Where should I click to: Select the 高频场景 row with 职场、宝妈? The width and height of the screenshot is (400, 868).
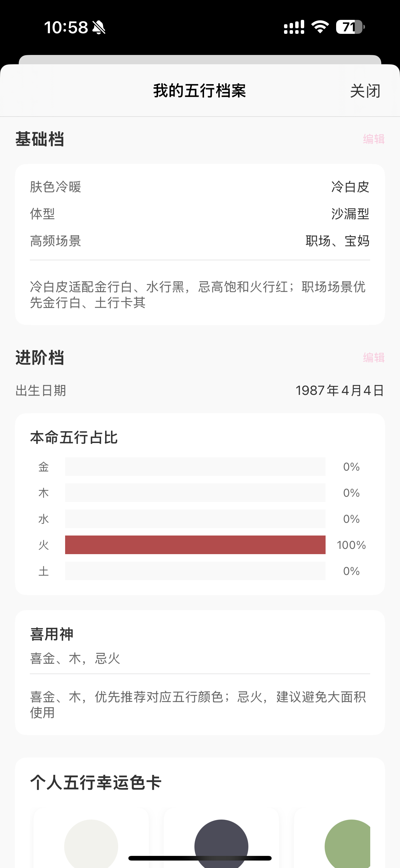(x=200, y=241)
